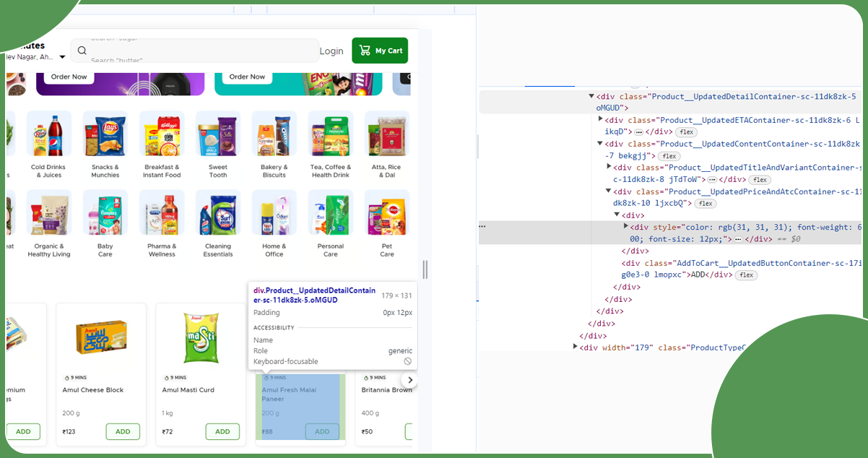868x458 pixels.
Task: Click the Login link
Action: pyautogui.click(x=331, y=51)
